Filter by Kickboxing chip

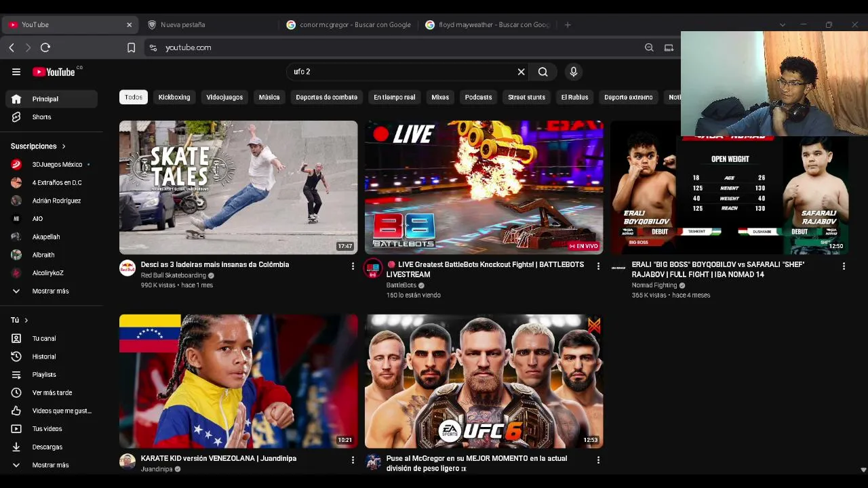point(174,97)
